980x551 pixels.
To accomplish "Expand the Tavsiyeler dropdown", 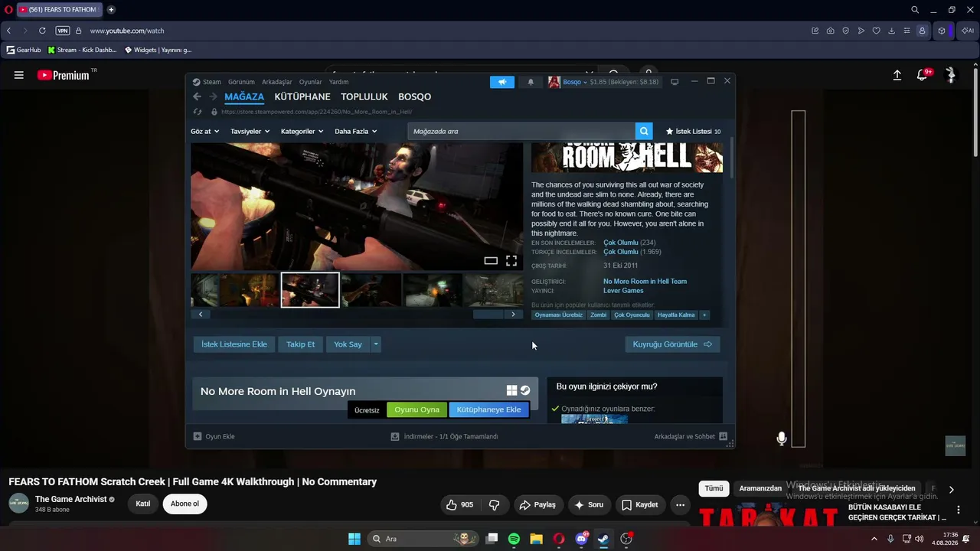I will [250, 132].
